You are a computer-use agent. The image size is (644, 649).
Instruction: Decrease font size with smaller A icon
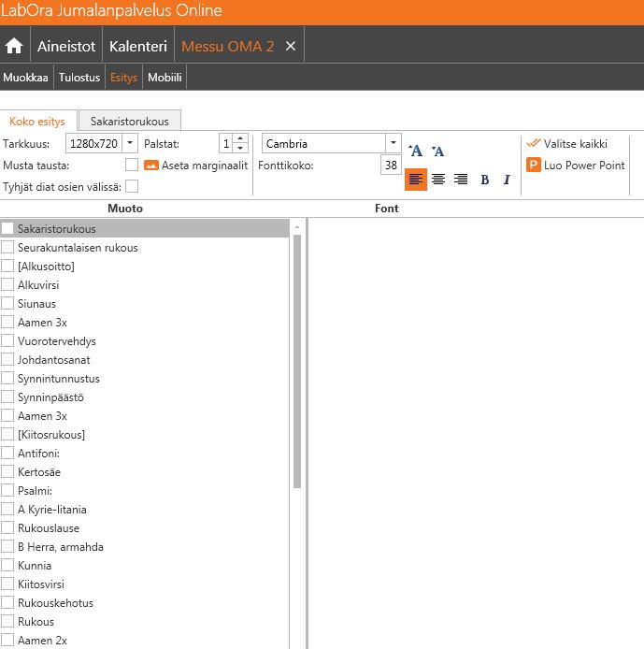(x=438, y=151)
